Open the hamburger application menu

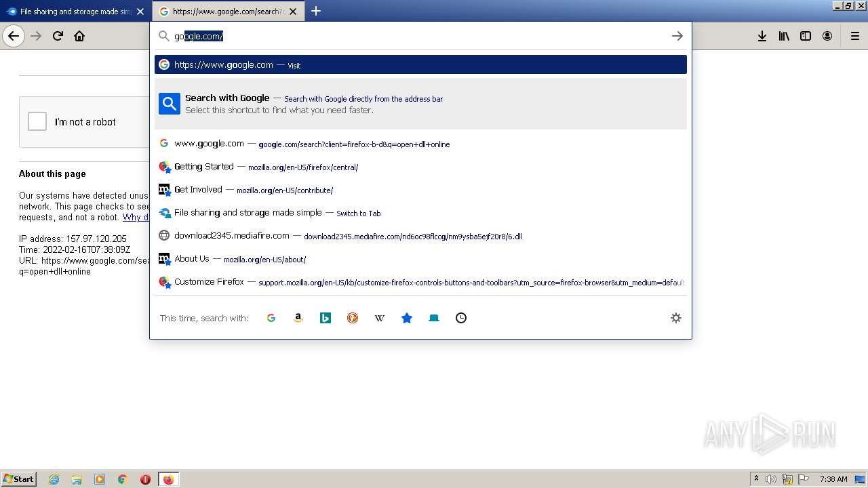(x=854, y=36)
